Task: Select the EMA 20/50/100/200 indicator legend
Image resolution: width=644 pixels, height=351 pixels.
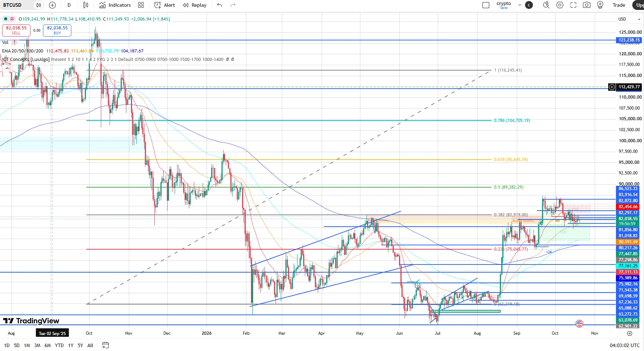Action: [23, 51]
